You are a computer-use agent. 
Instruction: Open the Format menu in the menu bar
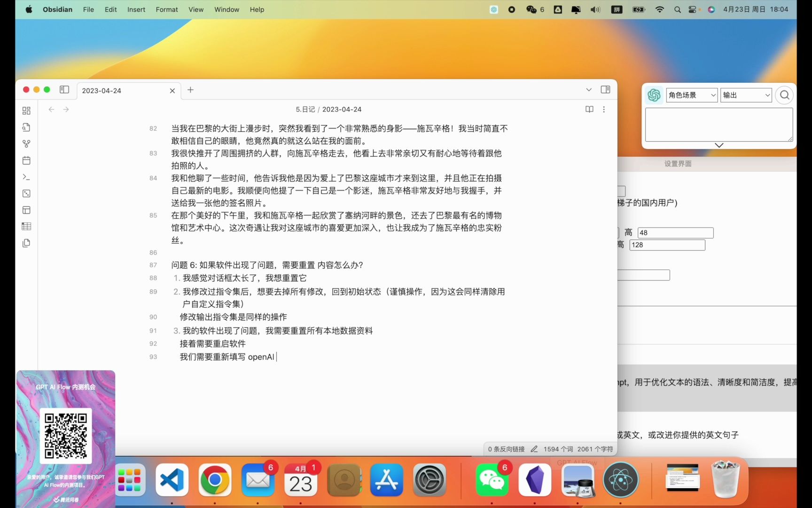click(166, 9)
